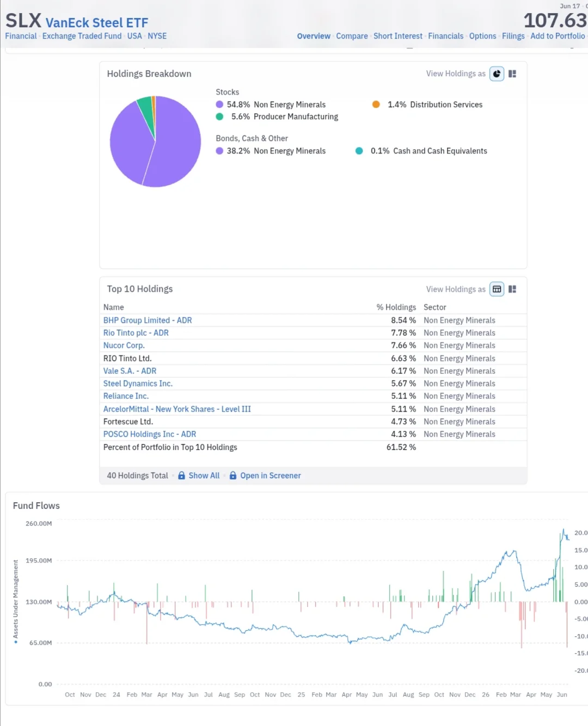Open Rio Tinto plc - ADR holding
This screenshot has height=726, width=588.
[x=136, y=333]
